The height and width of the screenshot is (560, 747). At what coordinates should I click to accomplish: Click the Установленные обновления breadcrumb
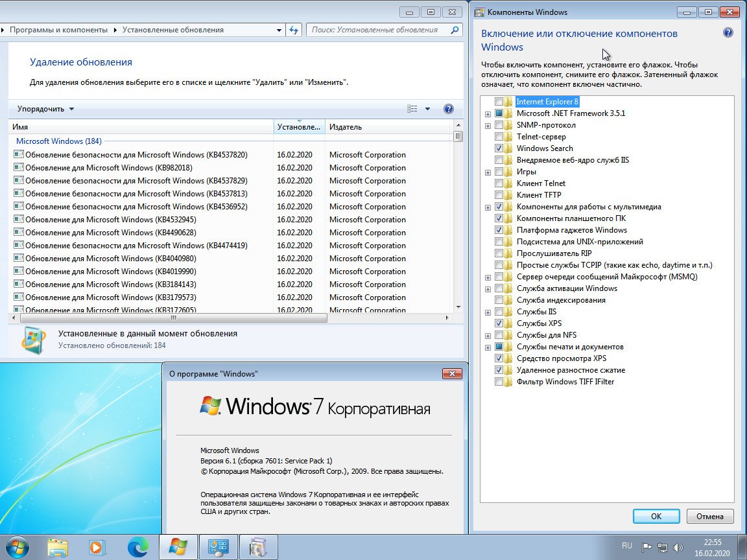(x=173, y=30)
